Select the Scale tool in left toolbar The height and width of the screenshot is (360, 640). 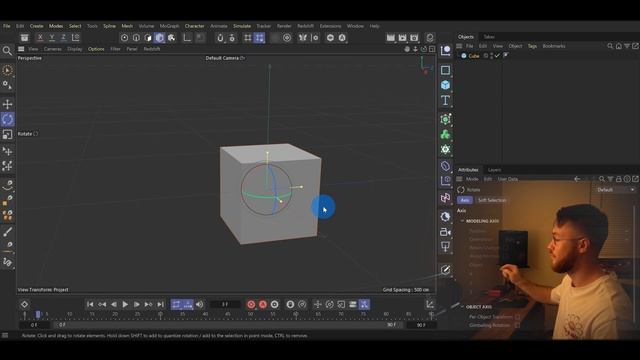point(7,134)
